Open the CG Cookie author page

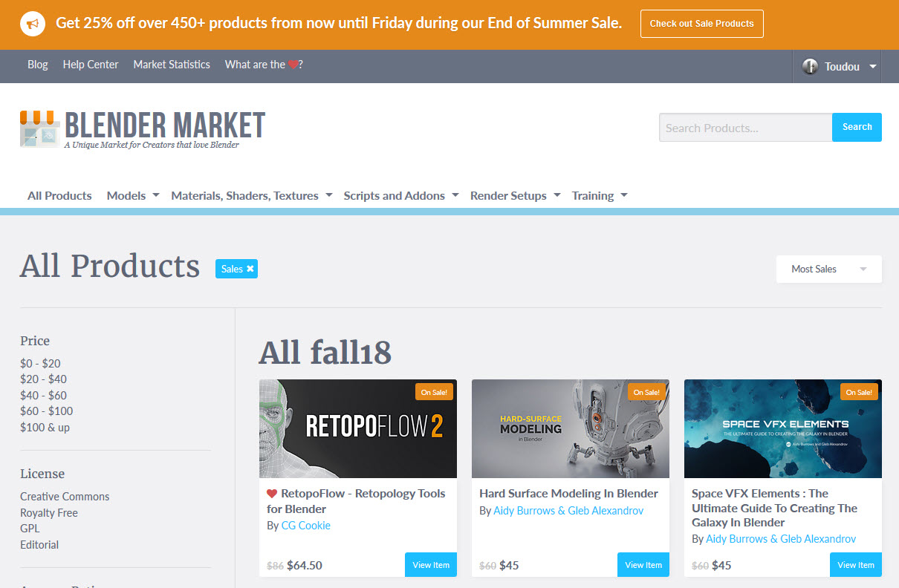306,526
